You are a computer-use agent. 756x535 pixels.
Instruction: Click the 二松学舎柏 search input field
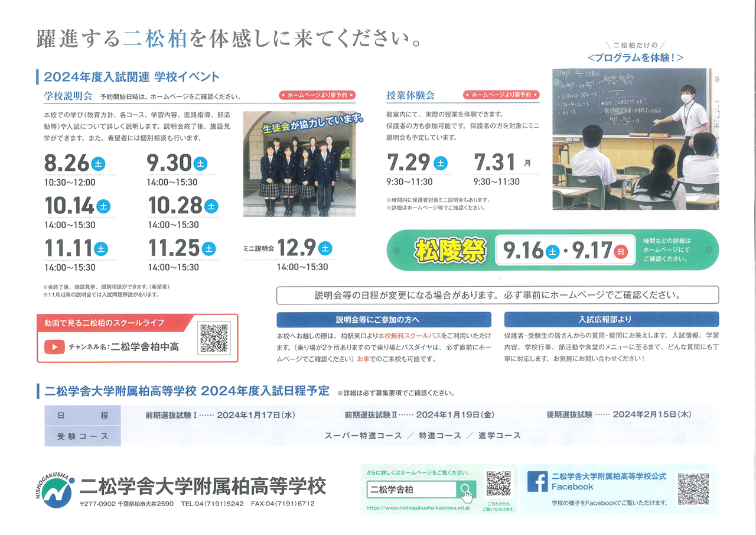pos(411,490)
